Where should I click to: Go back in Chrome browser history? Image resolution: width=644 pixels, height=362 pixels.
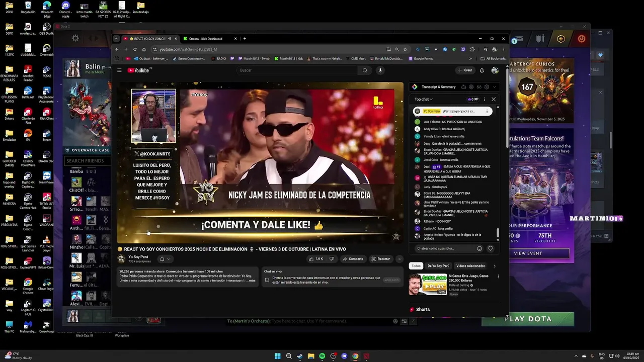[x=117, y=49]
